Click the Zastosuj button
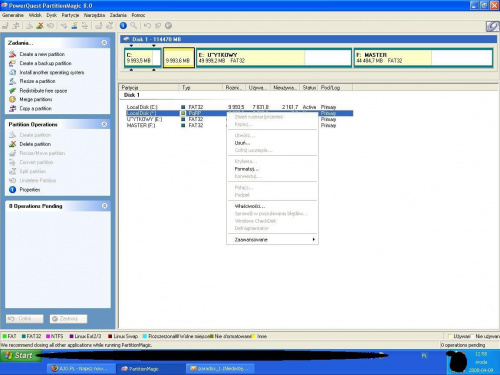This screenshot has width=500, height=375. click(69, 319)
